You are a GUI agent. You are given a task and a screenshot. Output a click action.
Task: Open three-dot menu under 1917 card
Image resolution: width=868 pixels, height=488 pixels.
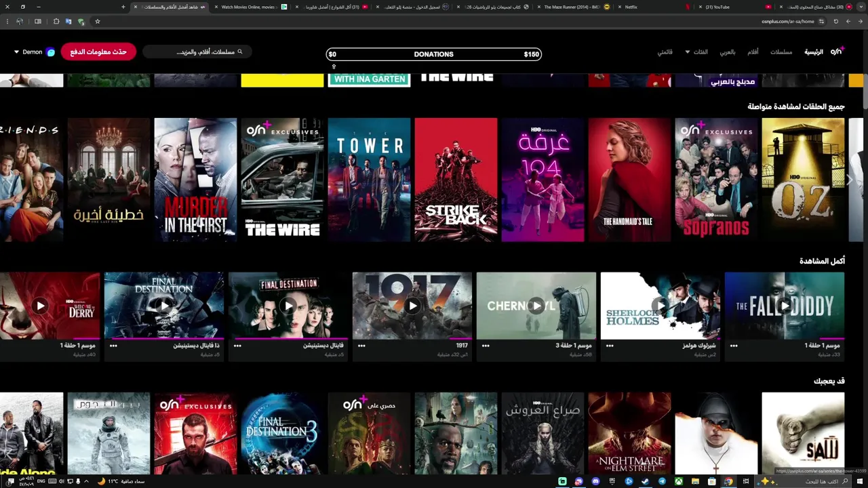pyautogui.click(x=361, y=346)
